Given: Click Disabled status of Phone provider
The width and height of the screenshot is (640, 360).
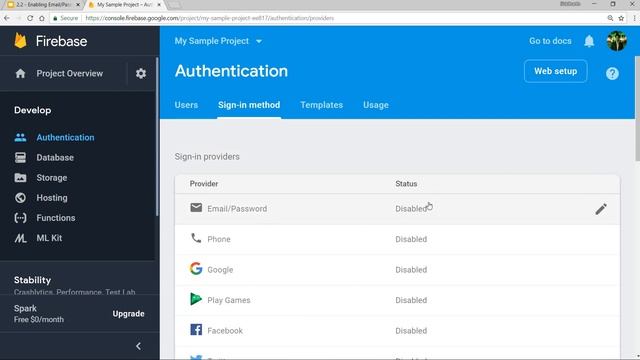Looking at the screenshot, I should pos(411,239).
